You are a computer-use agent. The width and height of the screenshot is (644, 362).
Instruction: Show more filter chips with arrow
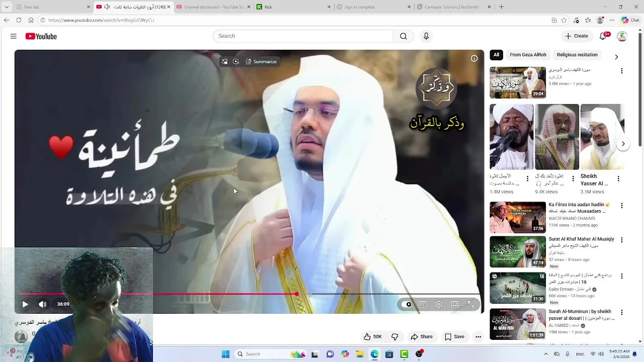[616, 57]
